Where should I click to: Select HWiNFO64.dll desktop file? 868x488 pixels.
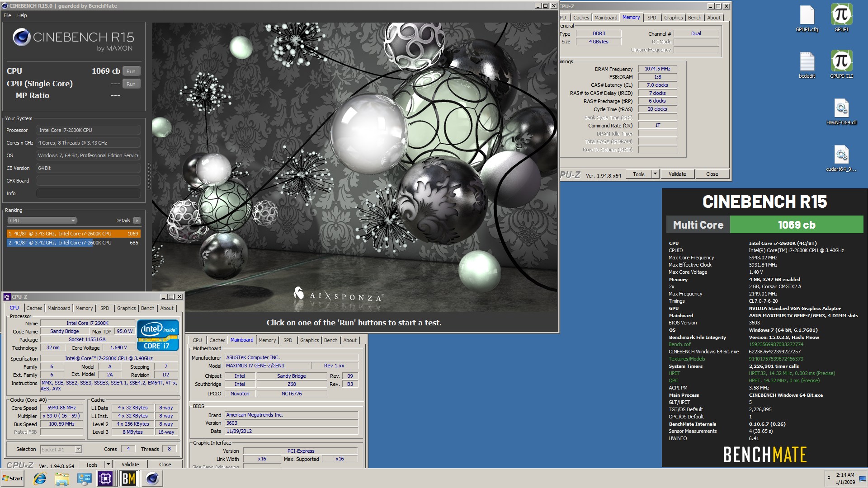click(x=841, y=112)
